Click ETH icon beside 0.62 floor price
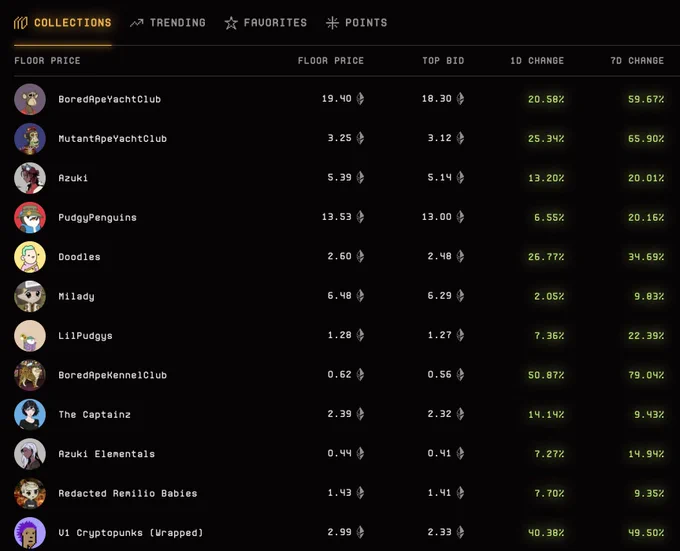Image resolution: width=680 pixels, height=551 pixels. pyautogui.click(x=360, y=375)
